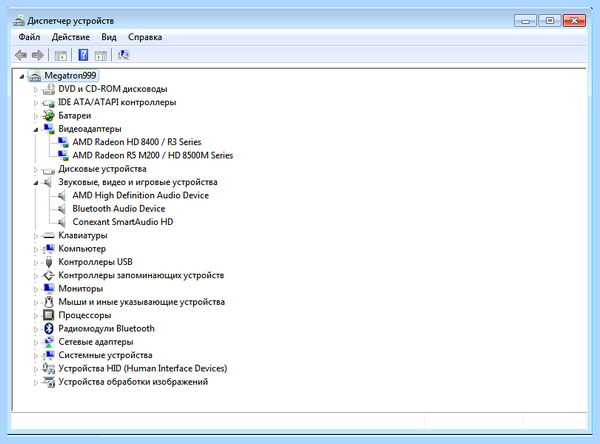The width and height of the screenshot is (600, 444).
Task: Click the Back arrow toolbar icon
Action: [21, 56]
